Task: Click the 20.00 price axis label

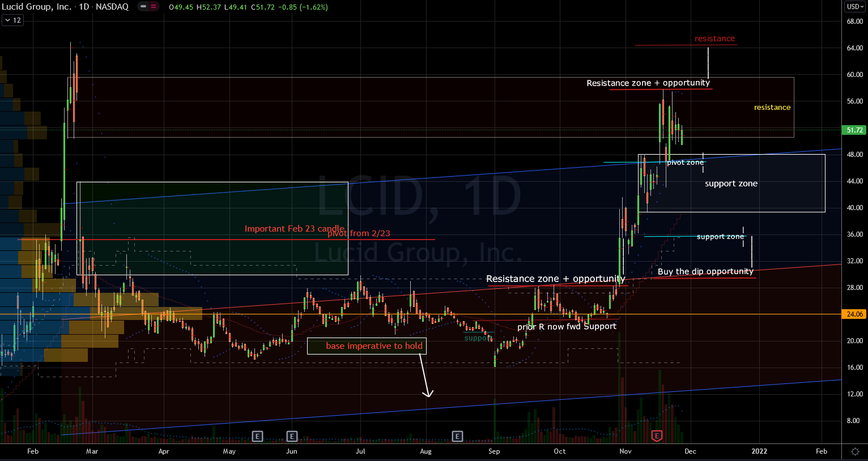Action: pos(854,341)
